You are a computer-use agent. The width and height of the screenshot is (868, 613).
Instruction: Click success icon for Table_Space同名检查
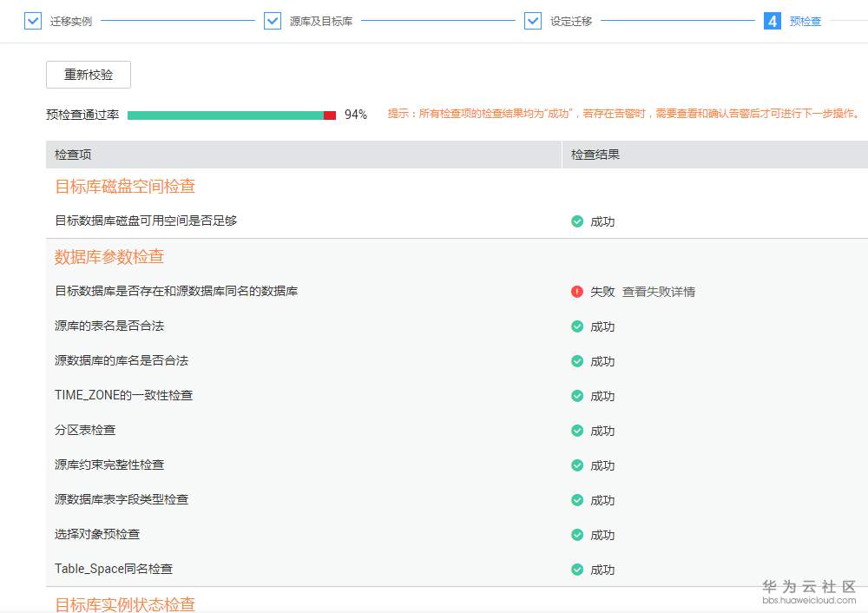pos(577,570)
